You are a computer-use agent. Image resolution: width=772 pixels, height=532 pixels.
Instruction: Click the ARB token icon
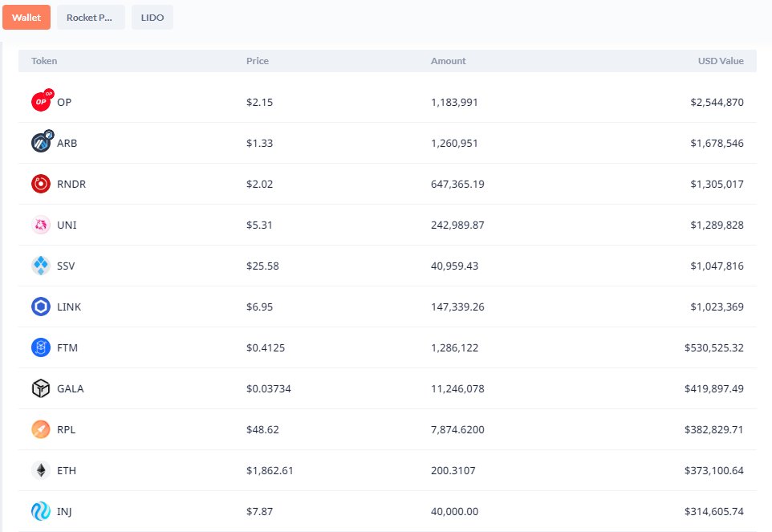tap(42, 142)
